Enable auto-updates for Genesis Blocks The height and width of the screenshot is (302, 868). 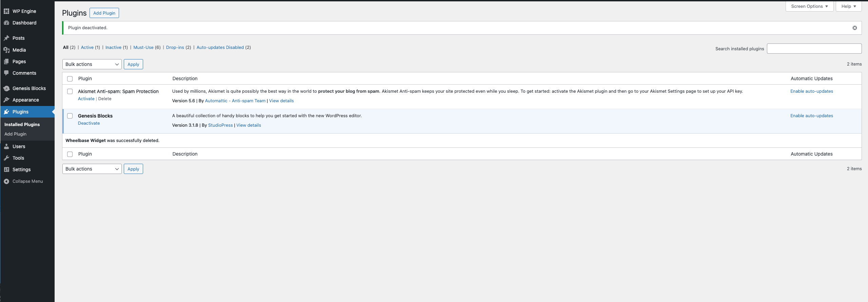coord(812,116)
